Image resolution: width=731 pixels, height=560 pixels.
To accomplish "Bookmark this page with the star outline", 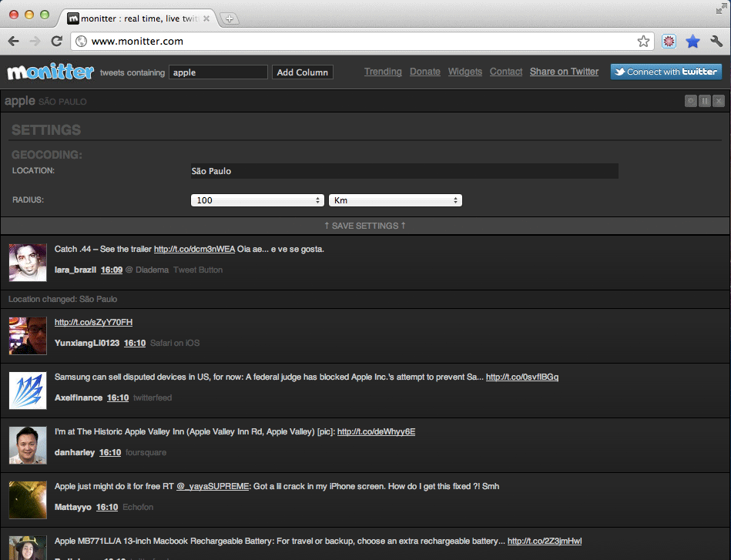I will pyautogui.click(x=643, y=42).
